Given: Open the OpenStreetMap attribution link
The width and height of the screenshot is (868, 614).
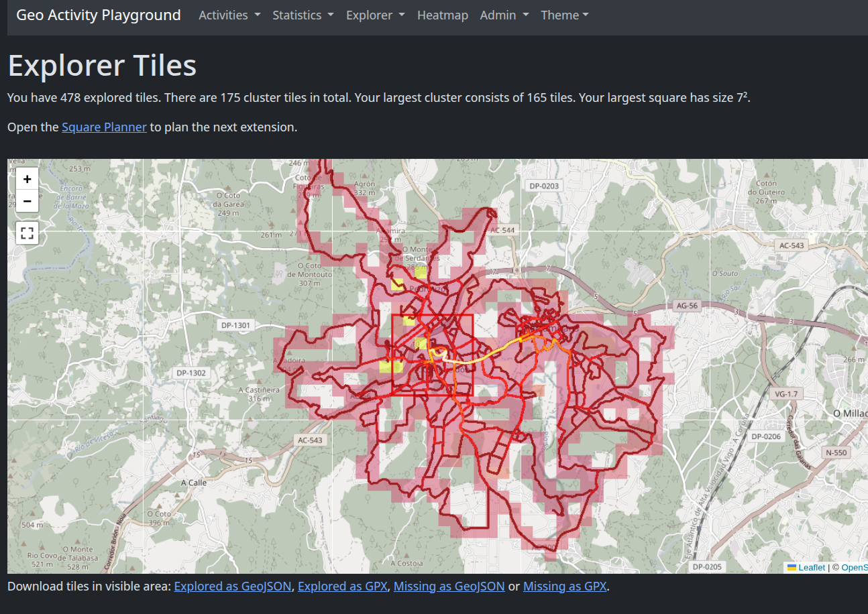Looking at the screenshot, I should [x=854, y=567].
